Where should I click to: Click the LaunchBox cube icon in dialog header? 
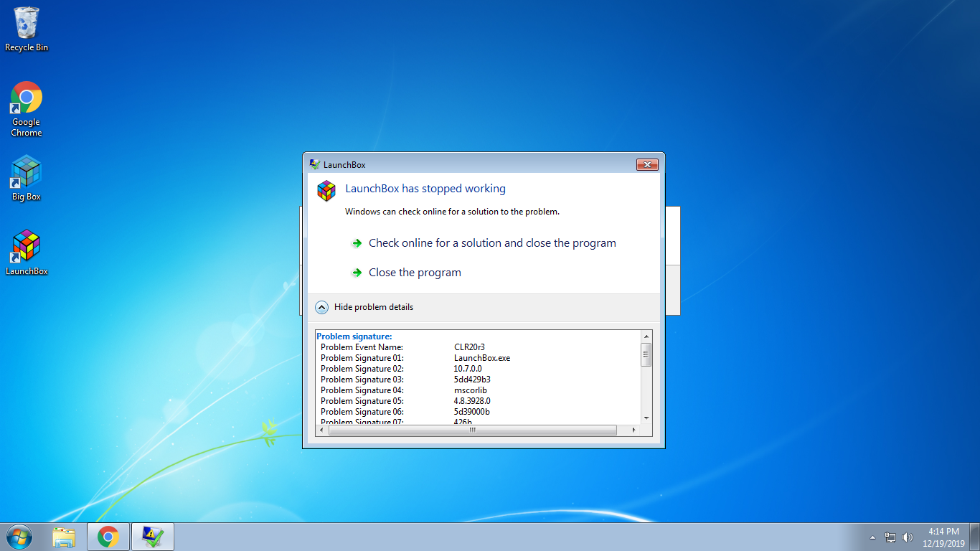tap(326, 191)
